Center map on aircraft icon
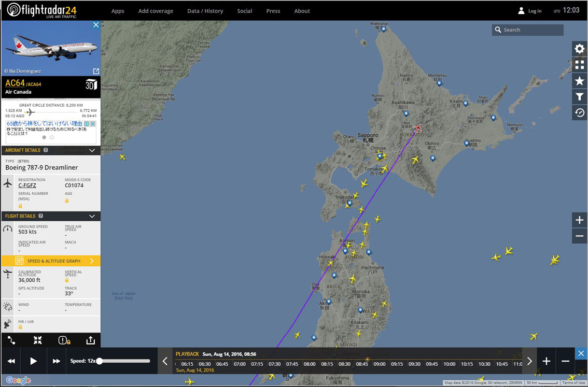This screenshot has height=387, width=588. [37, 340]
